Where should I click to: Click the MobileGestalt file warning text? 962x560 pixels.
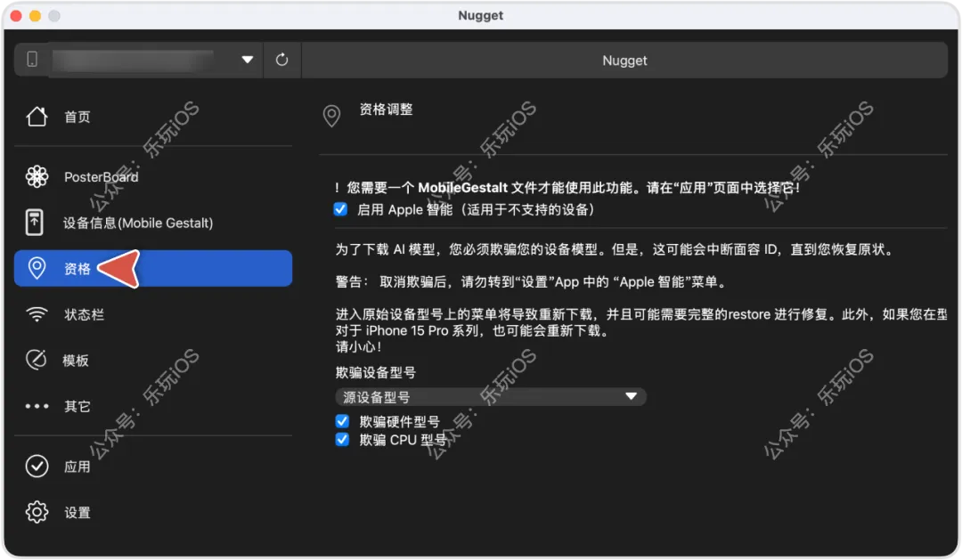(x=567, y=187)
